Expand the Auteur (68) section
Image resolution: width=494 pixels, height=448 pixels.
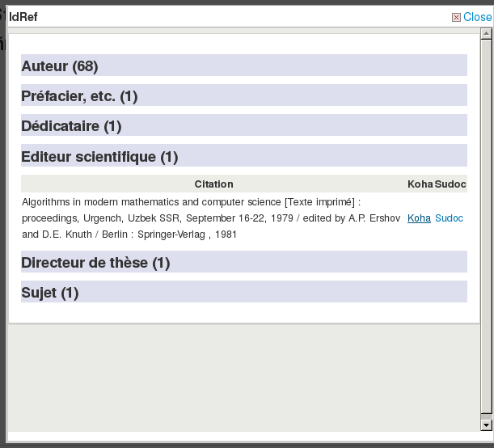(60, 66)
